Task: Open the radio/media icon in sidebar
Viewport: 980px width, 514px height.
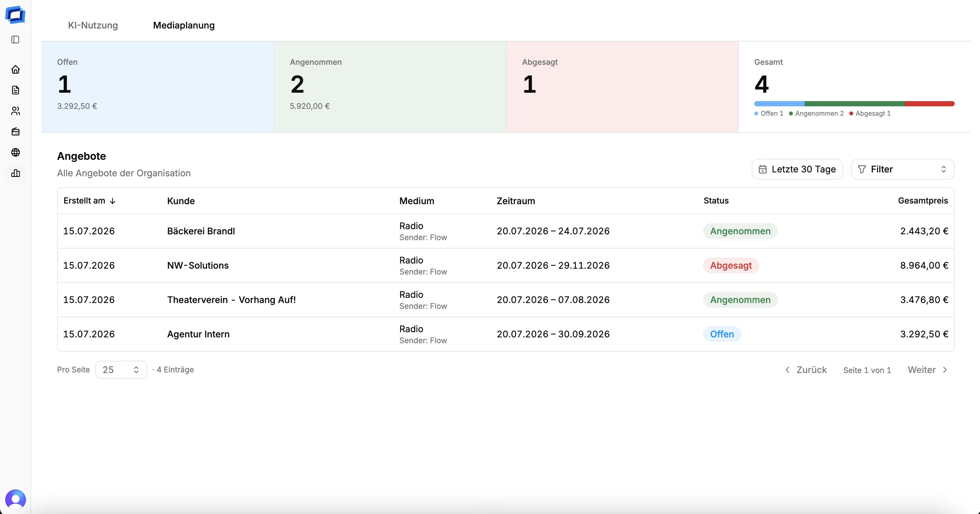Action: point(15,132)
